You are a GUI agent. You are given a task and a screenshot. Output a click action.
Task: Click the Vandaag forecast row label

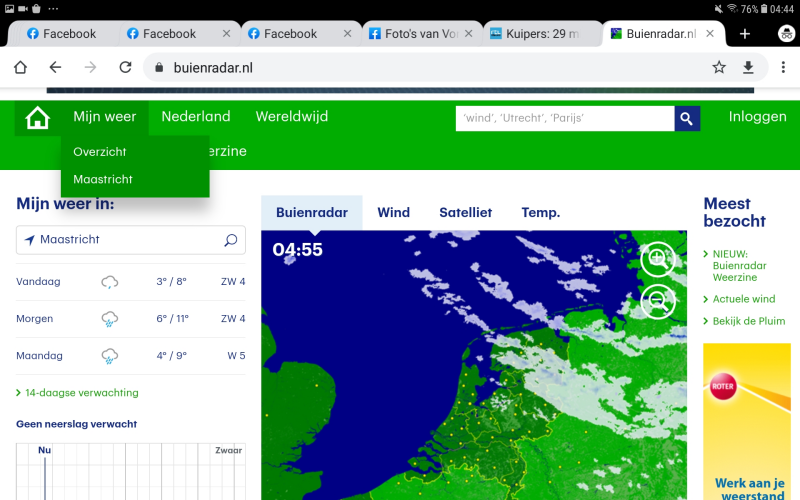point(38,282)
